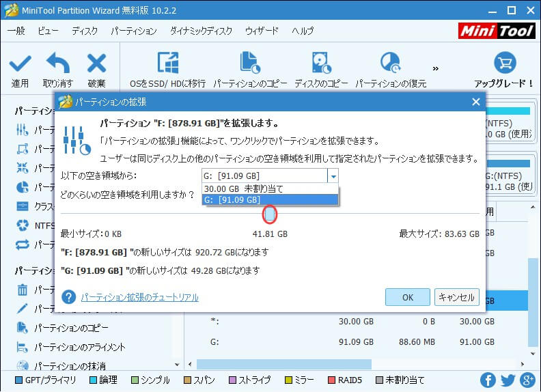Select G: [91.09 GB] option in list
The height and width of the screenshot is (392, 541).
click(x=270, y=199)
